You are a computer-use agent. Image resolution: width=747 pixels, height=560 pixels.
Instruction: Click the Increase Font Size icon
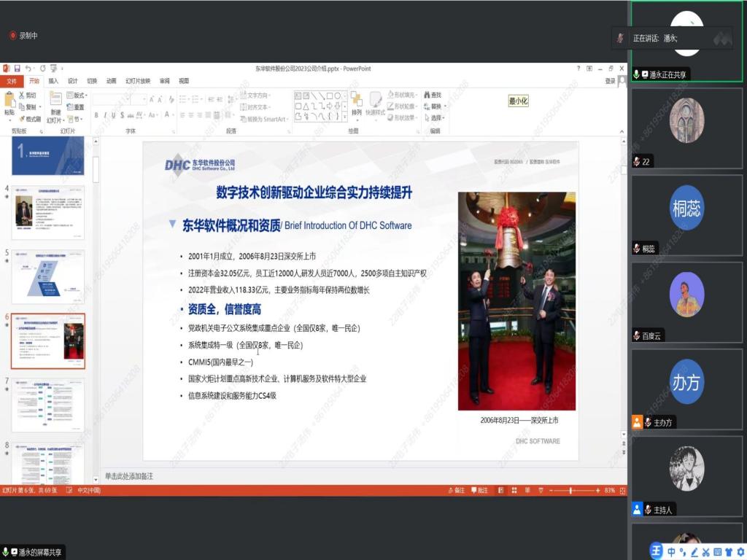(152, 99)
